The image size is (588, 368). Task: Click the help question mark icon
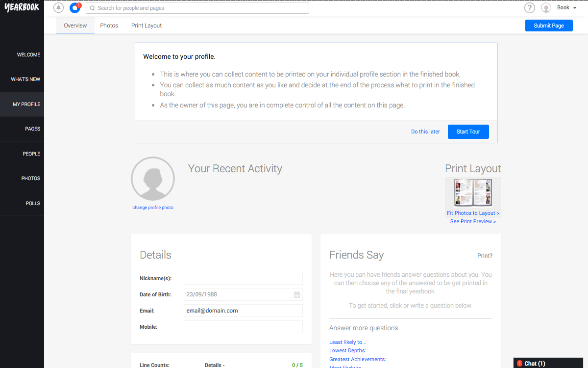pyautogui.click(x=530, y=8)
